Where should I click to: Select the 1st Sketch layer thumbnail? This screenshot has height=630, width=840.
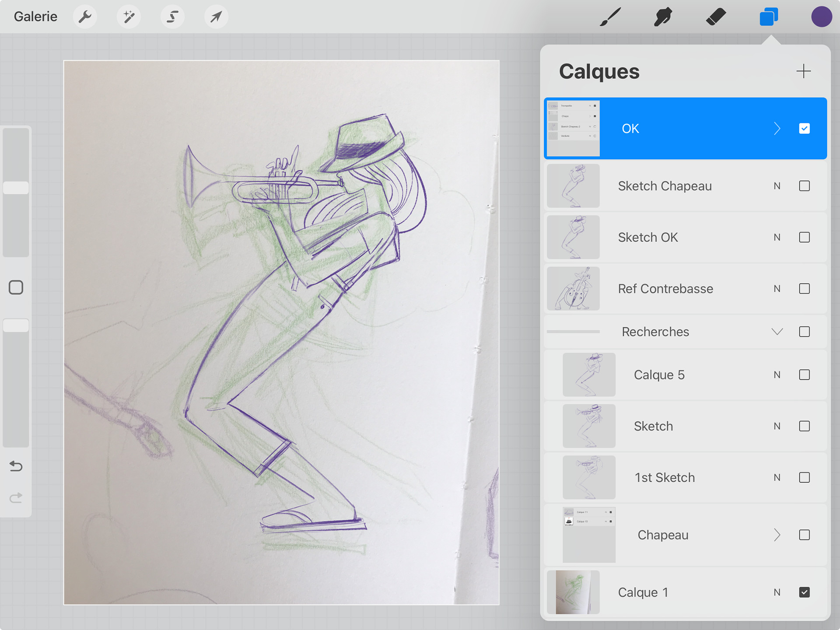click(x=589, y=477)
